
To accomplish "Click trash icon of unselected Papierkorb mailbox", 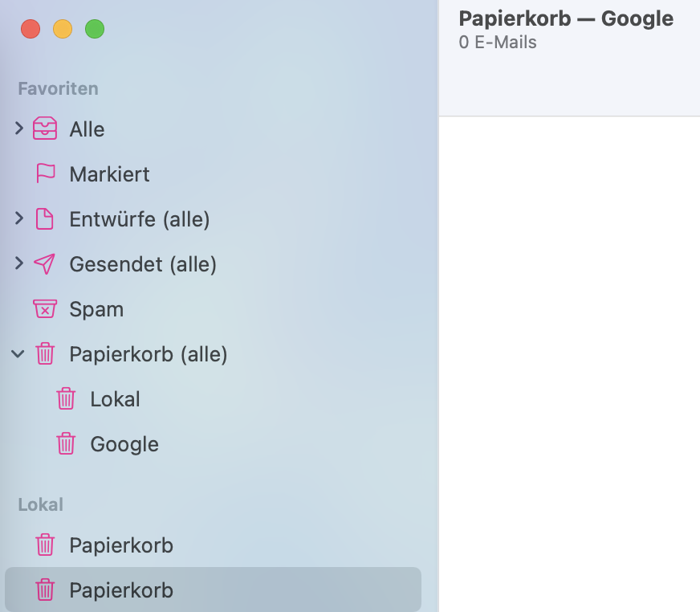I will coord(45,545).
